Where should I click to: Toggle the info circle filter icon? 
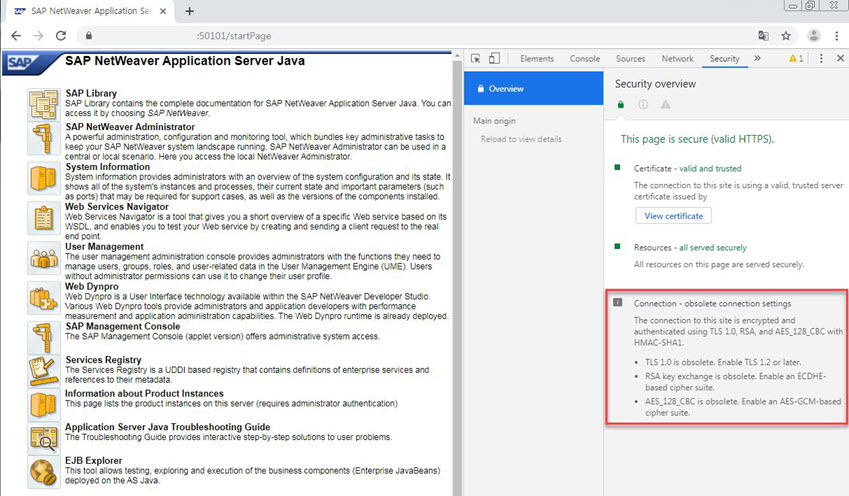(x=643, y=105)
